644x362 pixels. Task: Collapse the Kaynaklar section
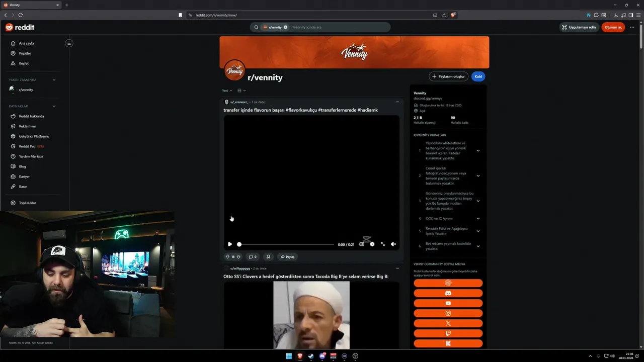tap(54, 106)
